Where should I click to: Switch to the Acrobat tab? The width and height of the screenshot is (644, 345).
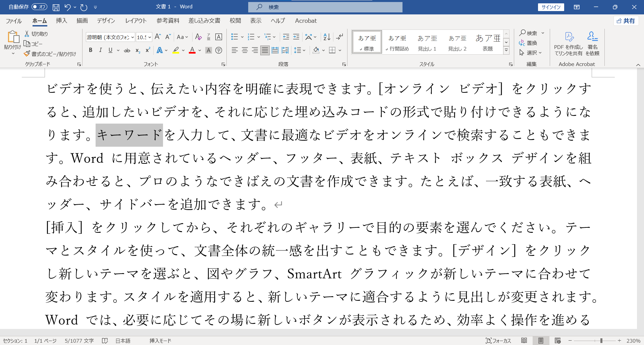click(x=306, y=21)
